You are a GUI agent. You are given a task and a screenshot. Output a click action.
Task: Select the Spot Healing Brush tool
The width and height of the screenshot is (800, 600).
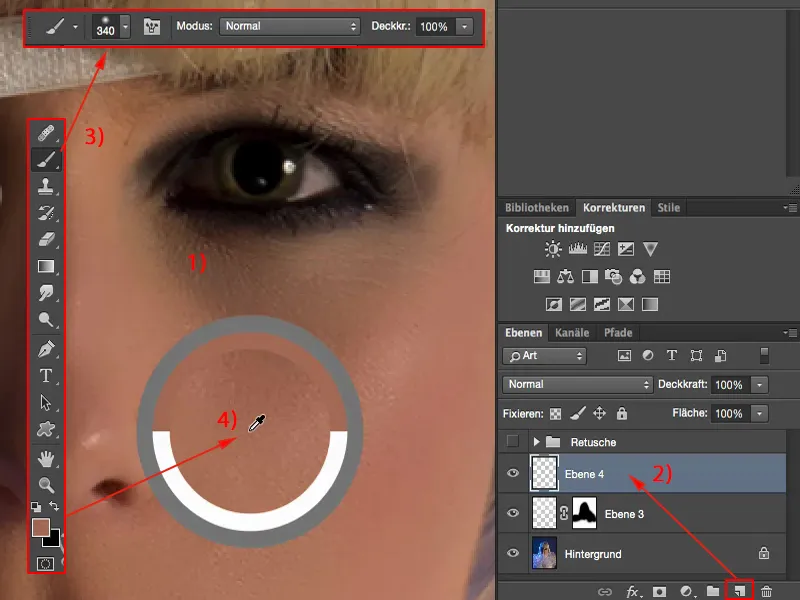click(46, 134)
